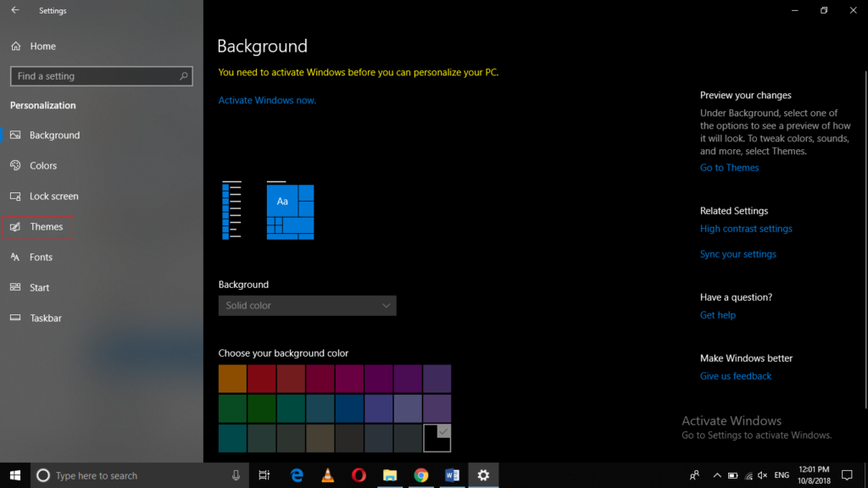The height and width of the screenshot is (488, 868).
Task: Open High contrast settings
Action: (746, 228)
